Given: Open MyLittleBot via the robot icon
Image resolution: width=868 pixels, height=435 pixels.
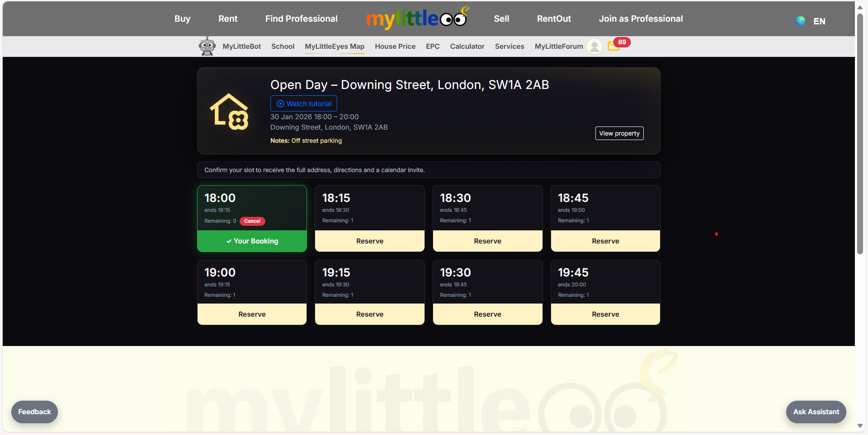Looking at the screenshot, I should point(207,46).
